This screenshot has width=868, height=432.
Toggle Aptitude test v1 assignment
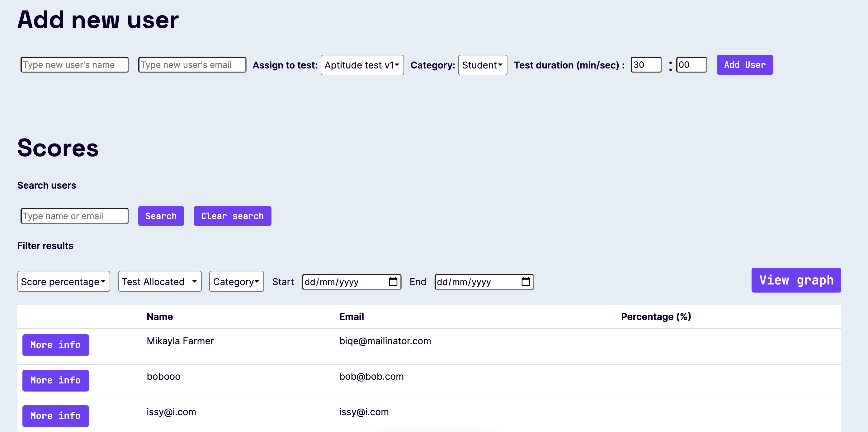tap(362, 65)
